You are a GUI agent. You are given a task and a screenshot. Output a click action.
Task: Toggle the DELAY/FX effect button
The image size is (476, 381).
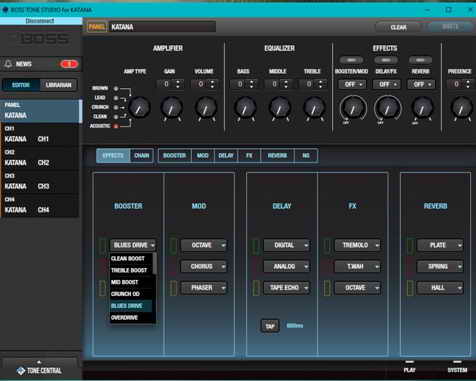coord(386,60)
